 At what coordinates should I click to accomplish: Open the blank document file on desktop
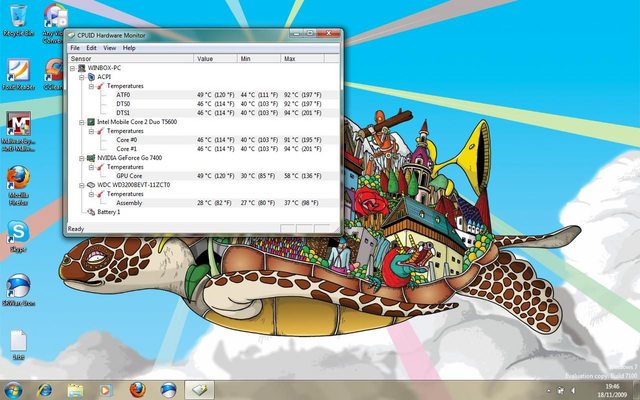(18, 345)
